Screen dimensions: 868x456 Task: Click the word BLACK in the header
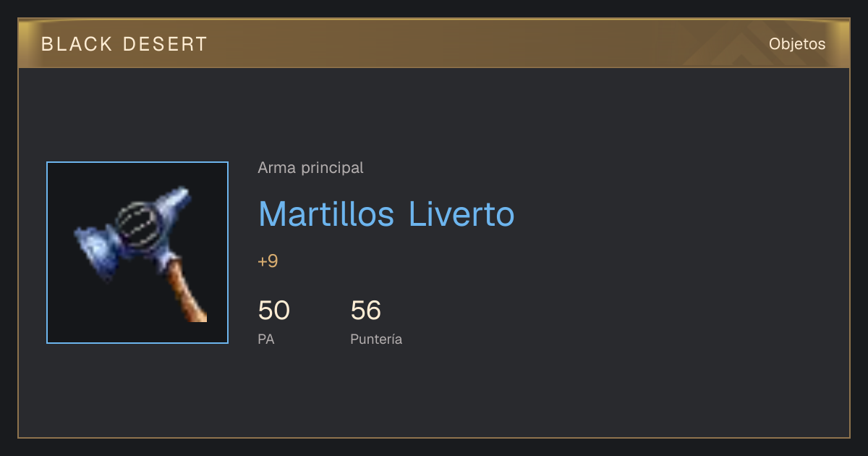(x=77, y=44)
